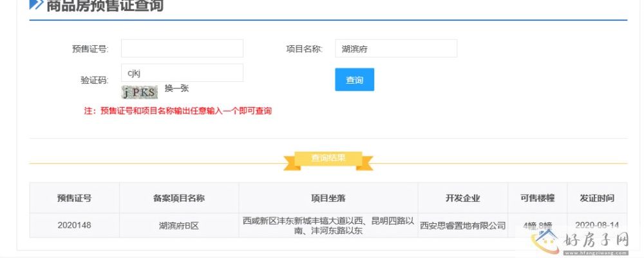644x258 pixels.
Task: Click the yellow 查询结果 ribbon banner
Action: (328, 158)
